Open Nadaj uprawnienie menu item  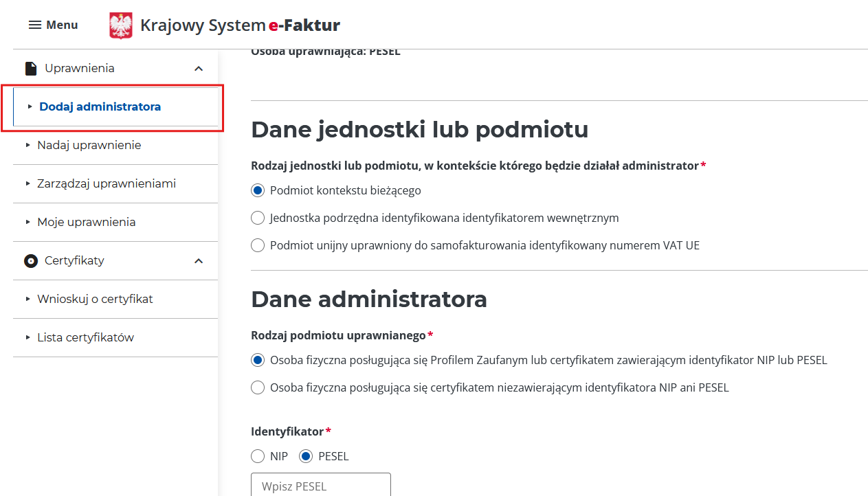pos(89,145)
